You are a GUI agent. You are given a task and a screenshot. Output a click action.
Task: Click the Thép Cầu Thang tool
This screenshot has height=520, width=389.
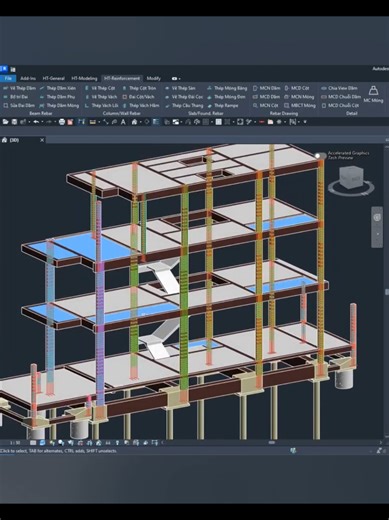pyautogui.click(x=184, y=106)
